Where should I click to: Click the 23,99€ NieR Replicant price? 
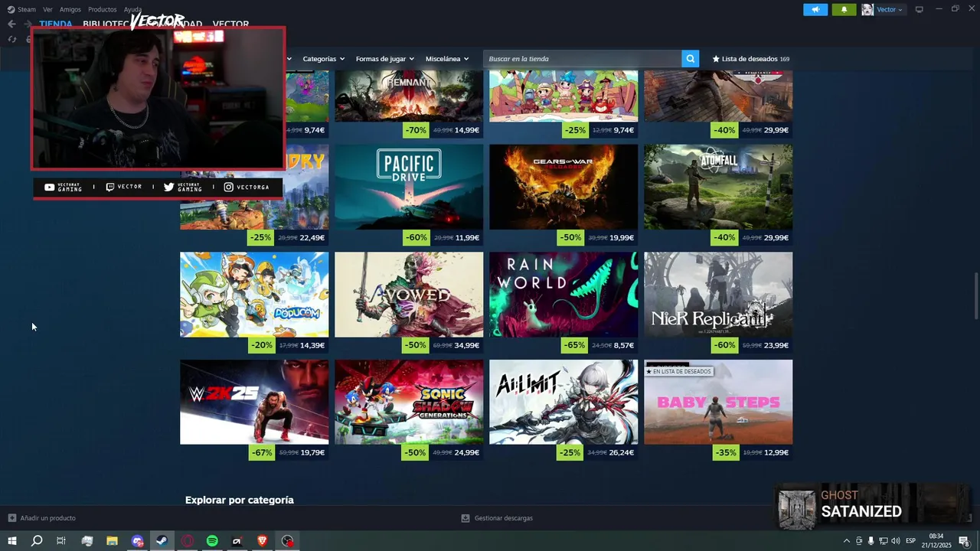click(x=776, y=346)
